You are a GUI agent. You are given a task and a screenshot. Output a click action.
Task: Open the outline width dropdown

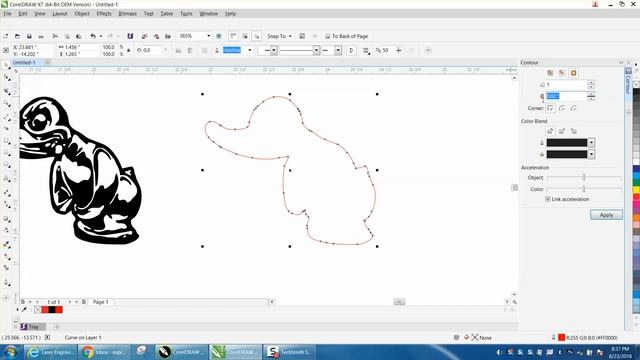click(250, 50)
